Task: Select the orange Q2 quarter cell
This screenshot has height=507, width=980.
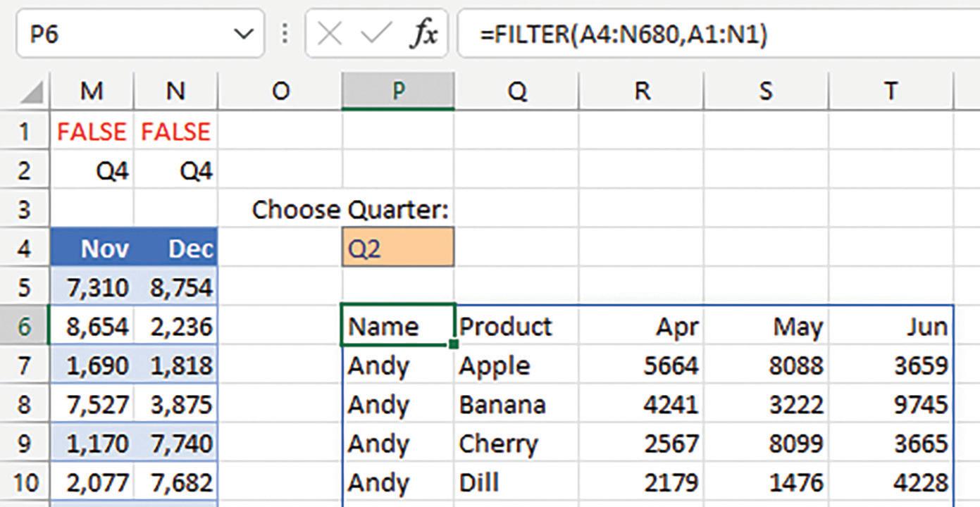Action: (398, 248)
